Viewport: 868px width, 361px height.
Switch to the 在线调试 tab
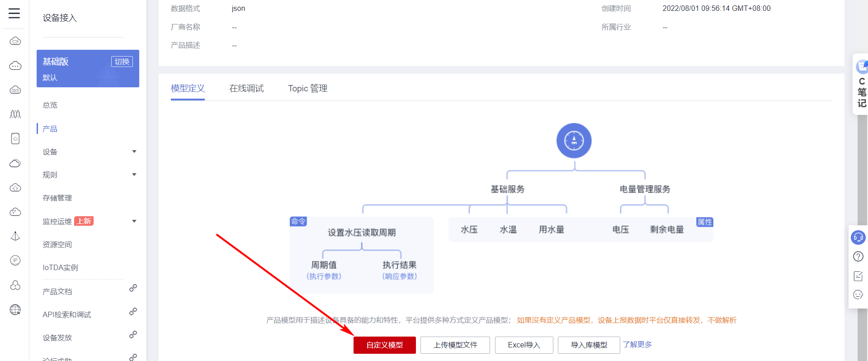tap(246, 89)
